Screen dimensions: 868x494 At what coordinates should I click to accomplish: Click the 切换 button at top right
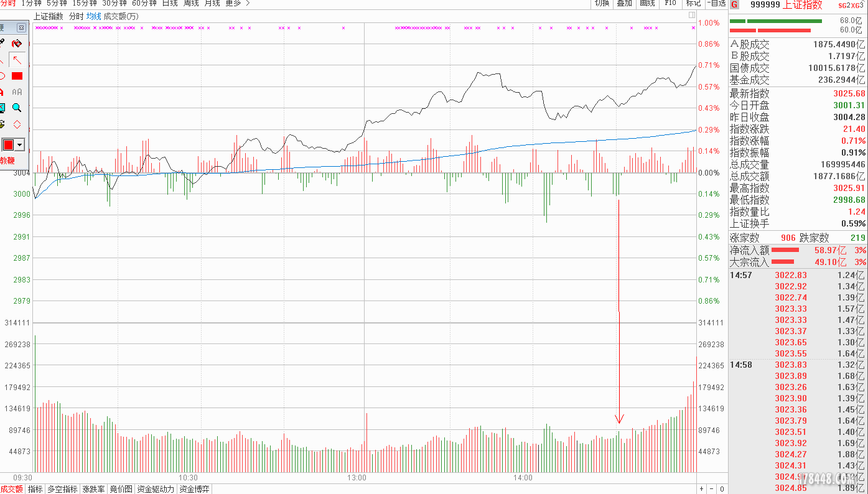point(602,3)
